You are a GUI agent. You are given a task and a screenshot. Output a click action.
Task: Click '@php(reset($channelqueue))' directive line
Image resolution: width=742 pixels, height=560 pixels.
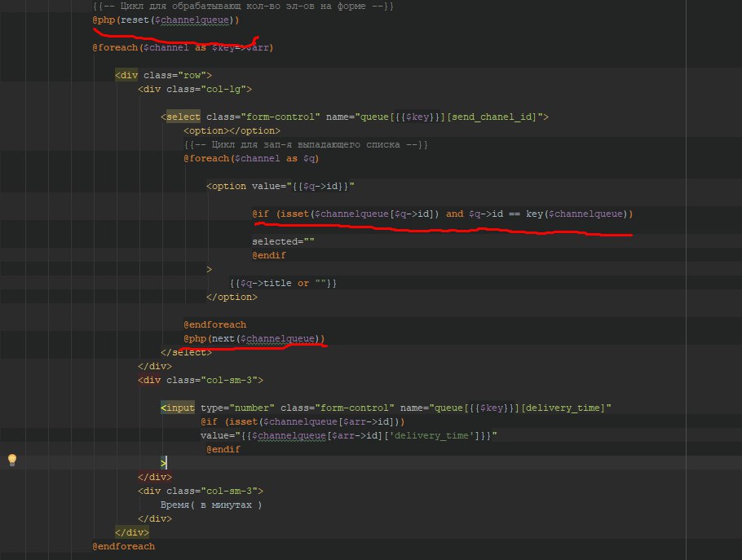coord(166,20)
